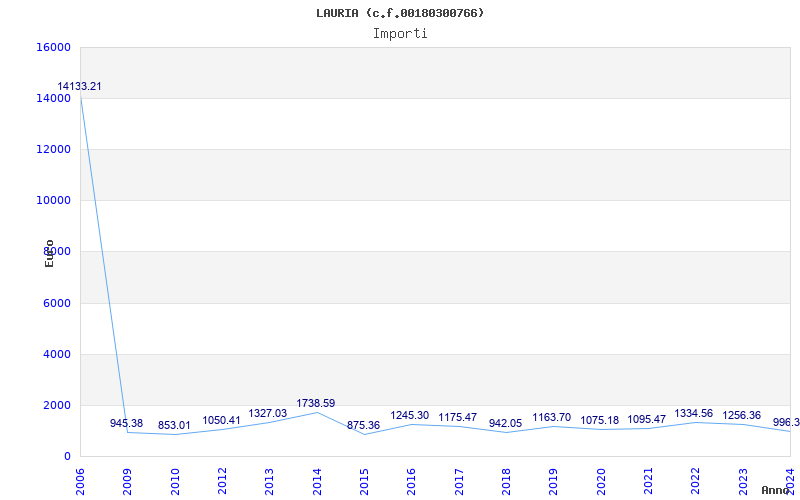
Task: Click the 2000 y-axis tick label
Action: tap(56, 405)
